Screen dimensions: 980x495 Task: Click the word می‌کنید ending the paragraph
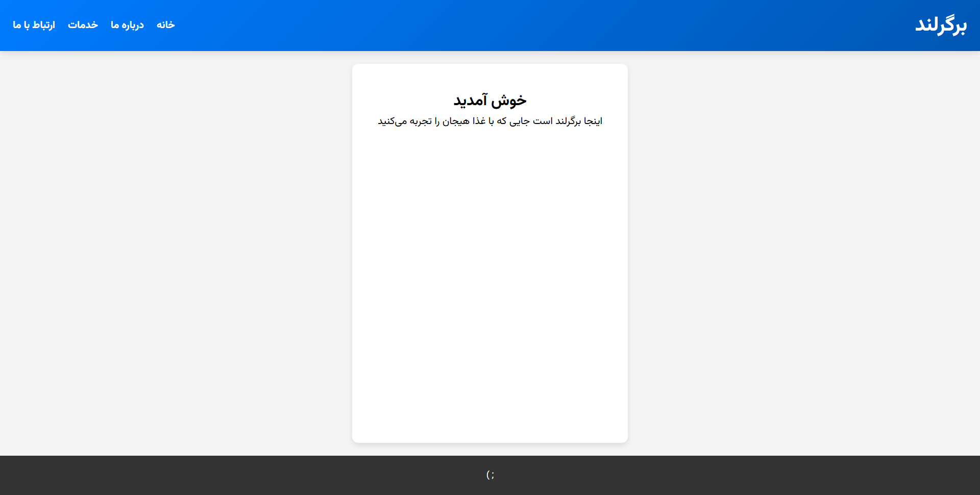tap(392, 121)
